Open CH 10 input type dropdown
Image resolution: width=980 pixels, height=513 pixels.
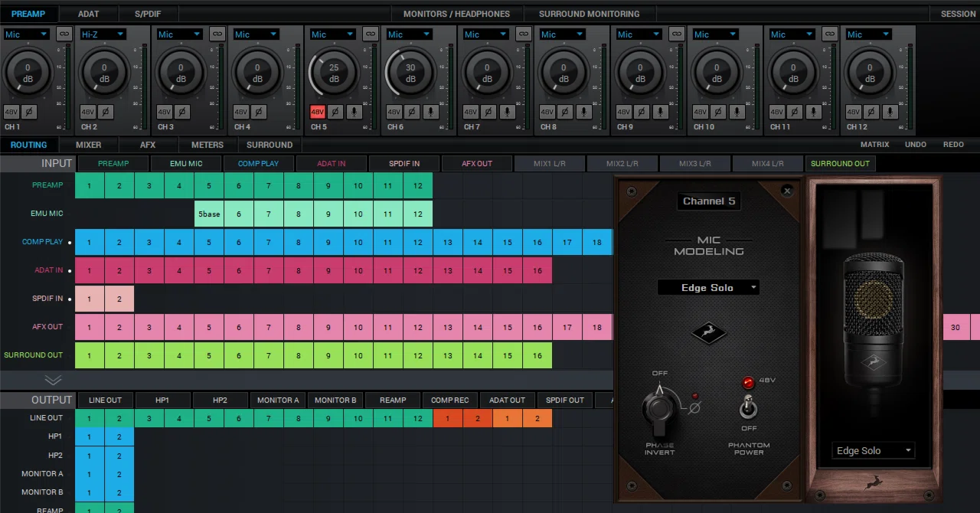coord(715,34)
